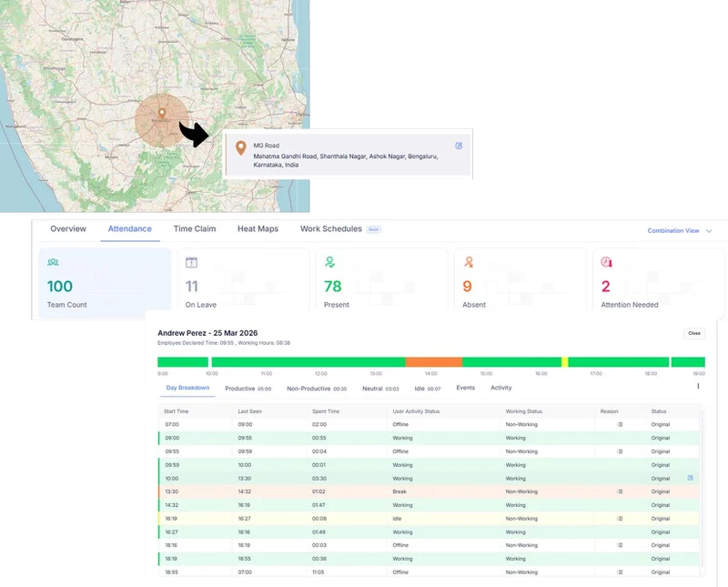The height and width of the screenshot is (587, 728).
Task: Show the Idle 00:07 tab
Action: (x=427, y=389)
